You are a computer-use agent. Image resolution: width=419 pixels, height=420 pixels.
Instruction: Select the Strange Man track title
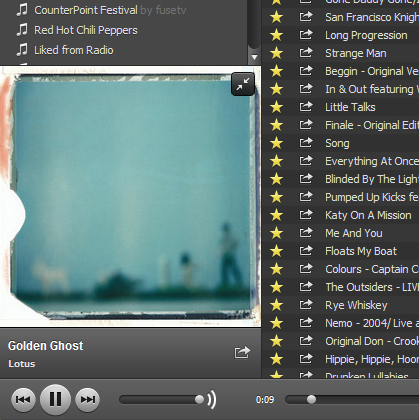click(356, 53)
